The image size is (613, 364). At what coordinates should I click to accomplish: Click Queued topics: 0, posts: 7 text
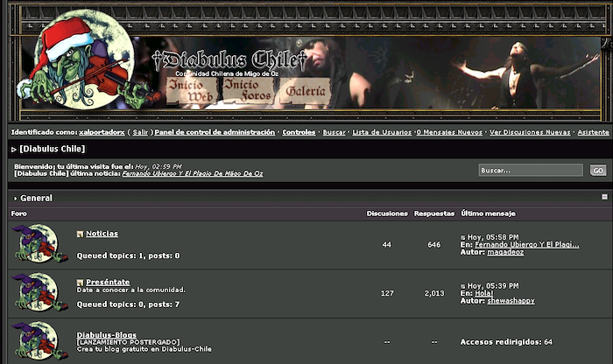[128, 304]
